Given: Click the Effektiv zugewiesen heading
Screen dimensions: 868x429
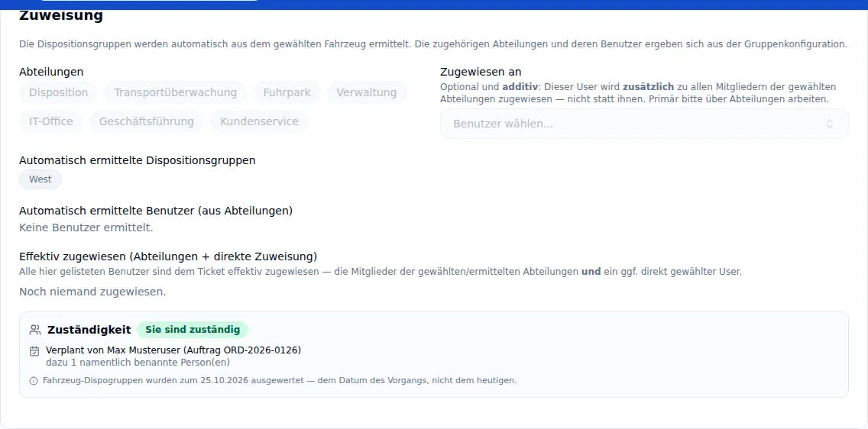Looking at the screenshot, I should coord(168,256).
